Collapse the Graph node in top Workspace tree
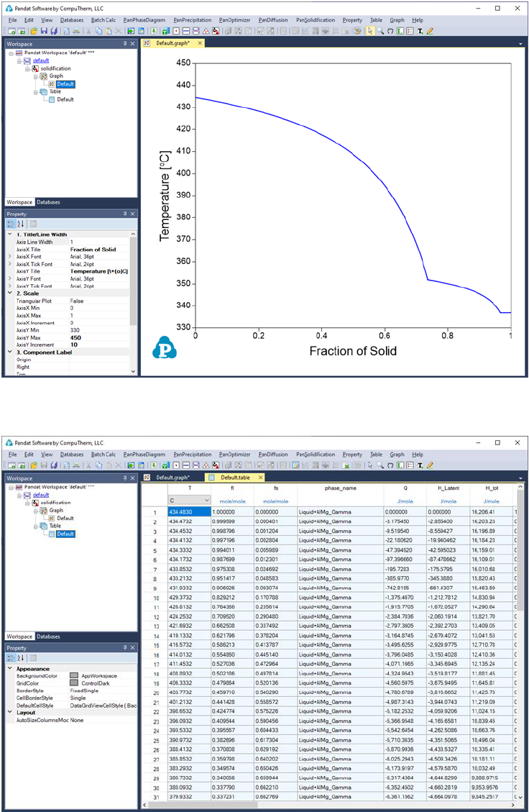Screen dimensions: 529x812 36,76
